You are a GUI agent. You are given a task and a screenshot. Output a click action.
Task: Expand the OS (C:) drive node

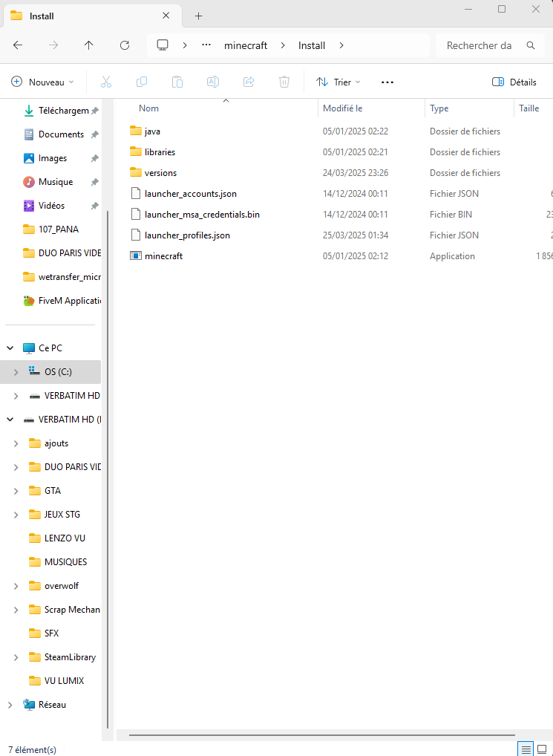[x=16, y=372]
